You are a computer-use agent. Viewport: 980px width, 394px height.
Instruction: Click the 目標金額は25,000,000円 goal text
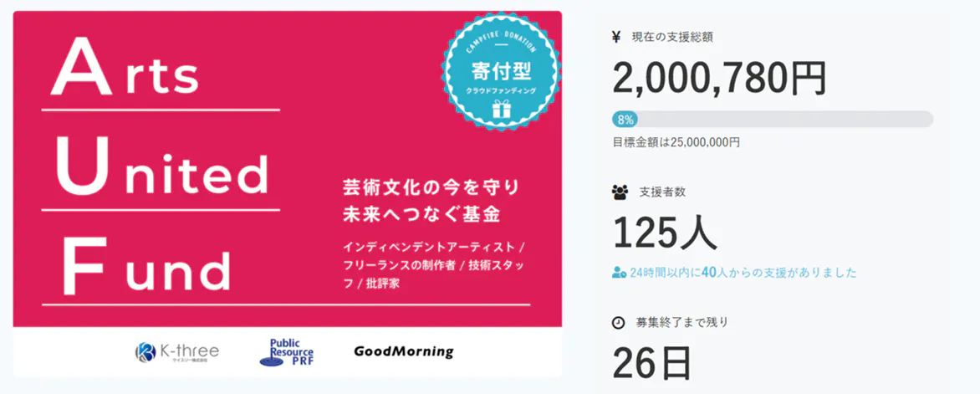[x=676, y=142]
